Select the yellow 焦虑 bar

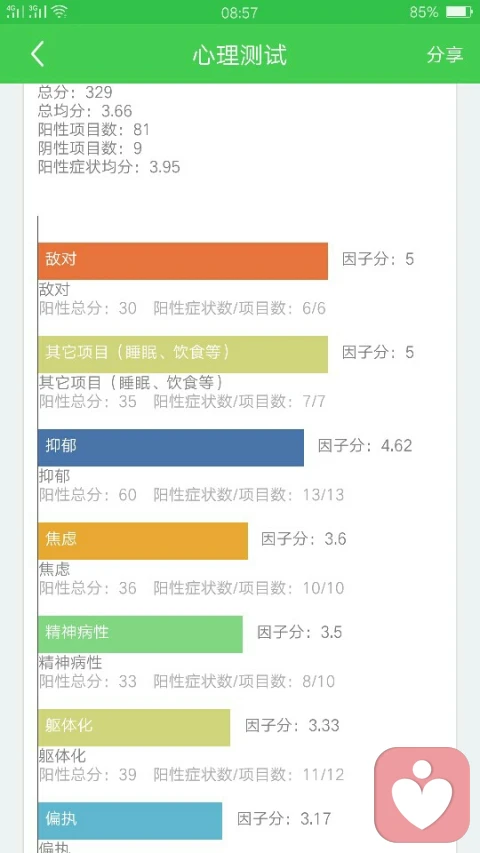click(x=143, y=541)
